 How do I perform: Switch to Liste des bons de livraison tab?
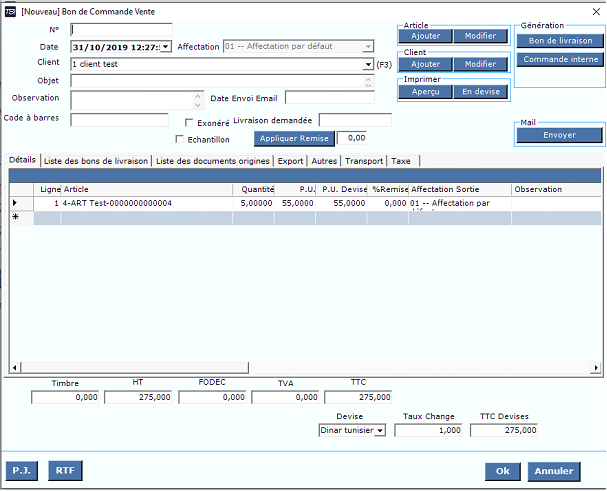click(97, 160)
